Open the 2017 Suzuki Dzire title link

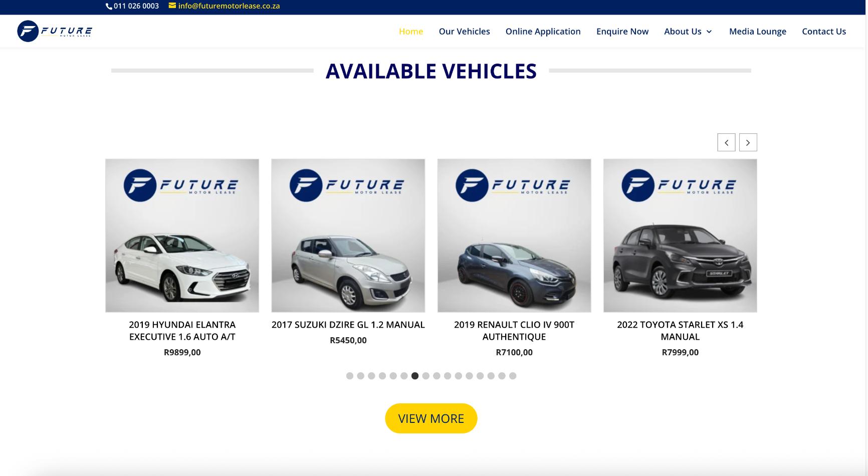[348, 325]
